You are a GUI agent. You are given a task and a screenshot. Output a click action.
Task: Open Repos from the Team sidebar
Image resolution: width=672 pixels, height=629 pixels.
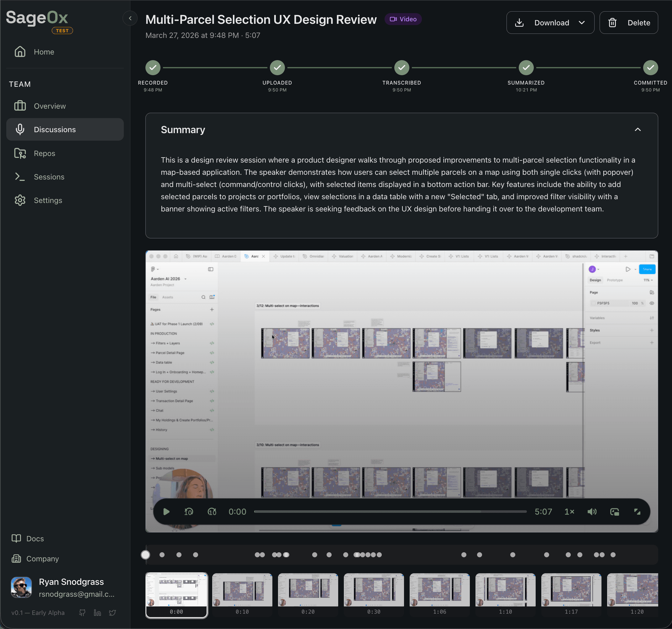pos(44,153)
